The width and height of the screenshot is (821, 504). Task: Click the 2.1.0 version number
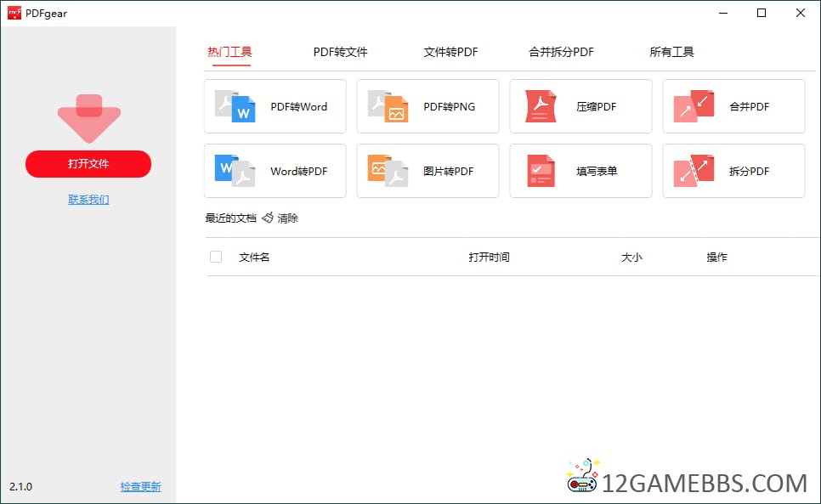pos(21,487)
